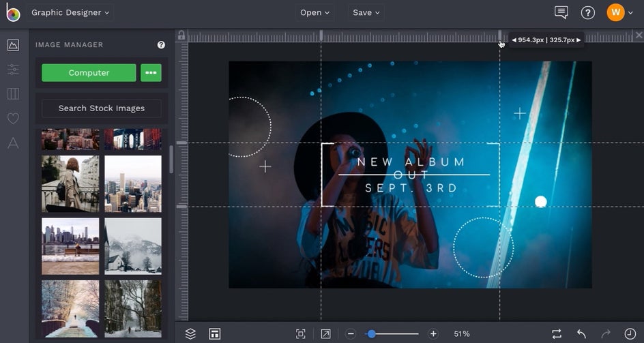644x343 pixels.
Task: Open the Text sidebar tab
Action: pos(13,143)
